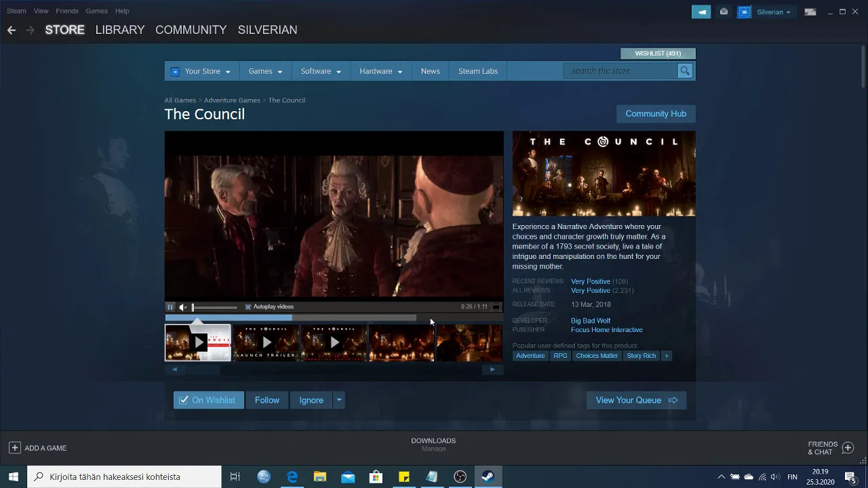Open the inbox envelope icon

[724, 12]
